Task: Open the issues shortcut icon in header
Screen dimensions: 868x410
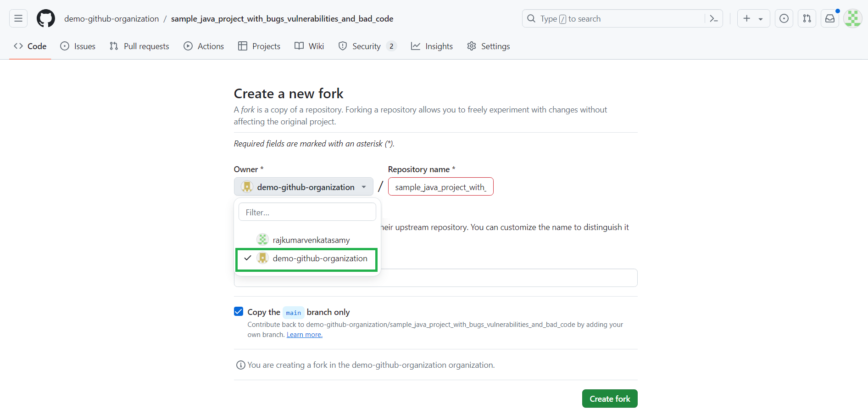Action: pos(784,18)
